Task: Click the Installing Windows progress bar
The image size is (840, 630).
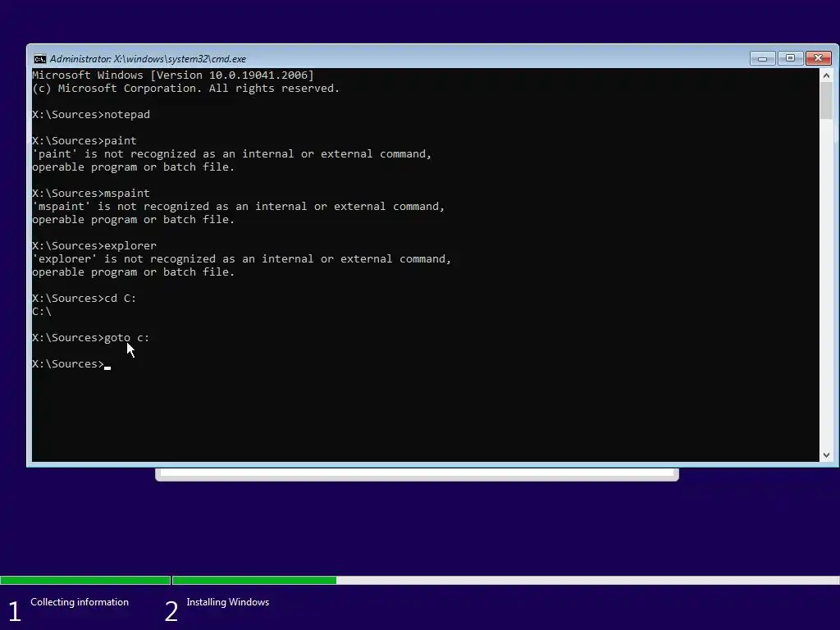Action: tap(505, 580)
